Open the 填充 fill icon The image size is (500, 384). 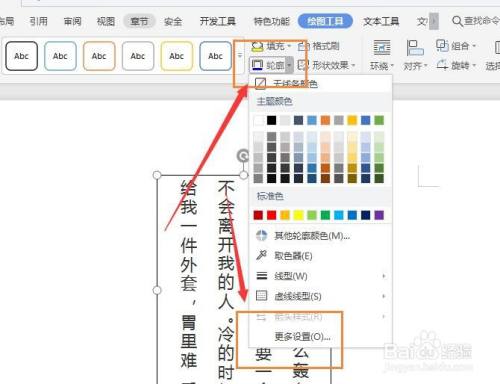pos(257,46)
